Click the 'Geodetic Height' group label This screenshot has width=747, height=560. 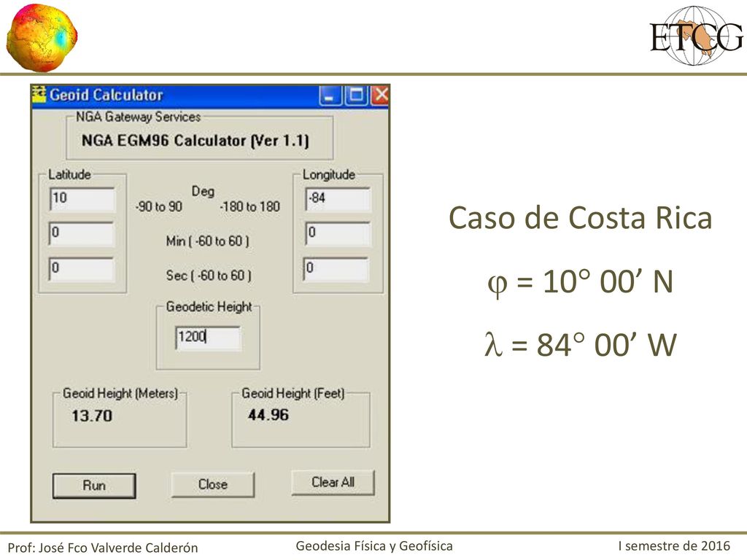209,307
